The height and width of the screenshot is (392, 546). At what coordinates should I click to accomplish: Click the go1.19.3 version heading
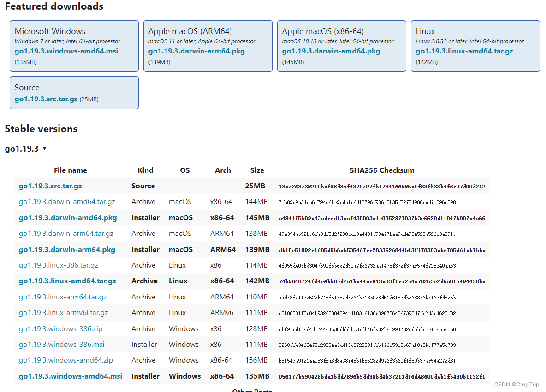click(x=22, y=149)
